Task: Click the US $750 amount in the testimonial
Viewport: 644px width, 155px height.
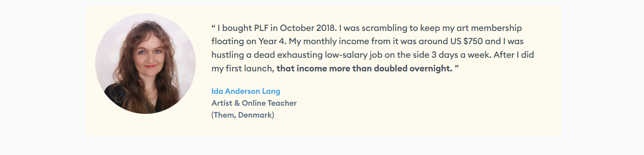Action: tap(467, 41)
